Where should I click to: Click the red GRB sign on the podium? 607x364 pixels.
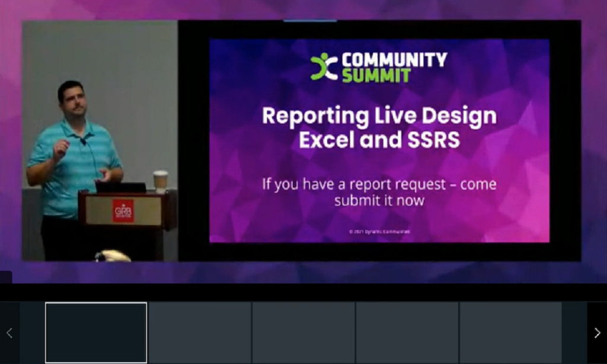pos(123,211)
